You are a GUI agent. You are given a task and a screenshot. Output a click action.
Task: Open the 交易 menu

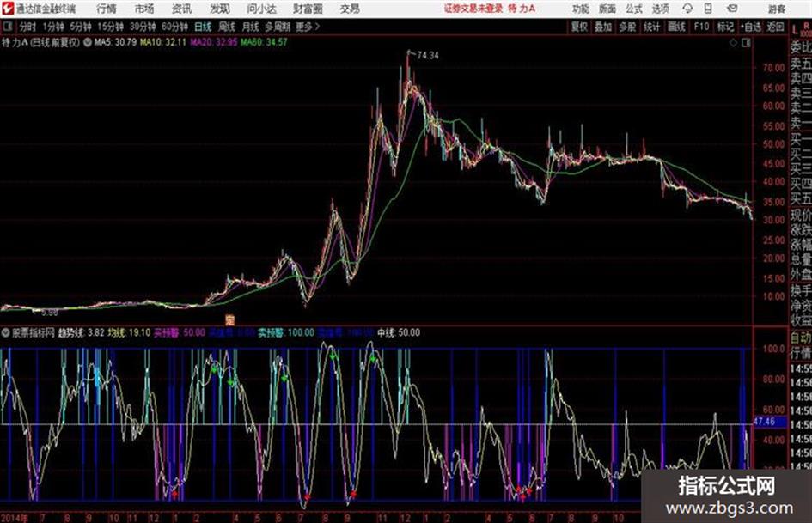tap(350, 9)
